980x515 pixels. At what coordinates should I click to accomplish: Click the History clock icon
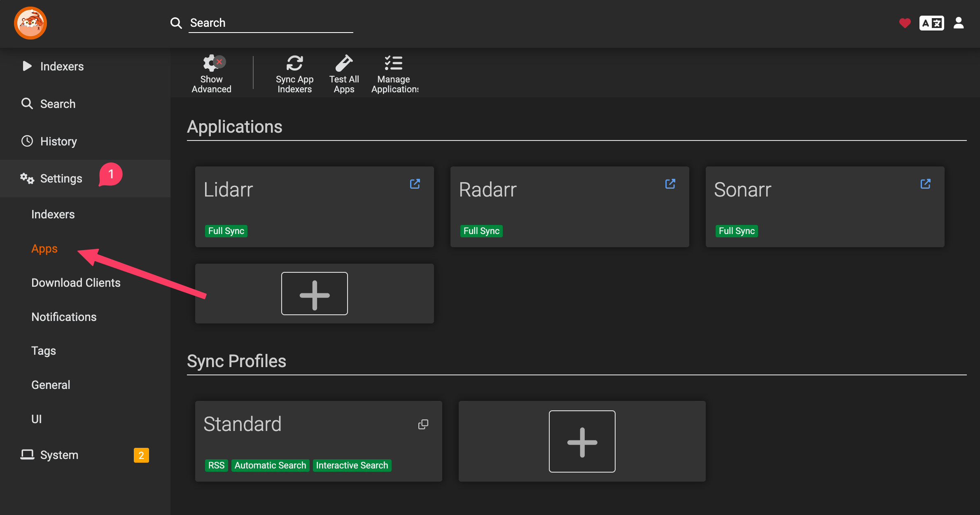tap(27, 141)
